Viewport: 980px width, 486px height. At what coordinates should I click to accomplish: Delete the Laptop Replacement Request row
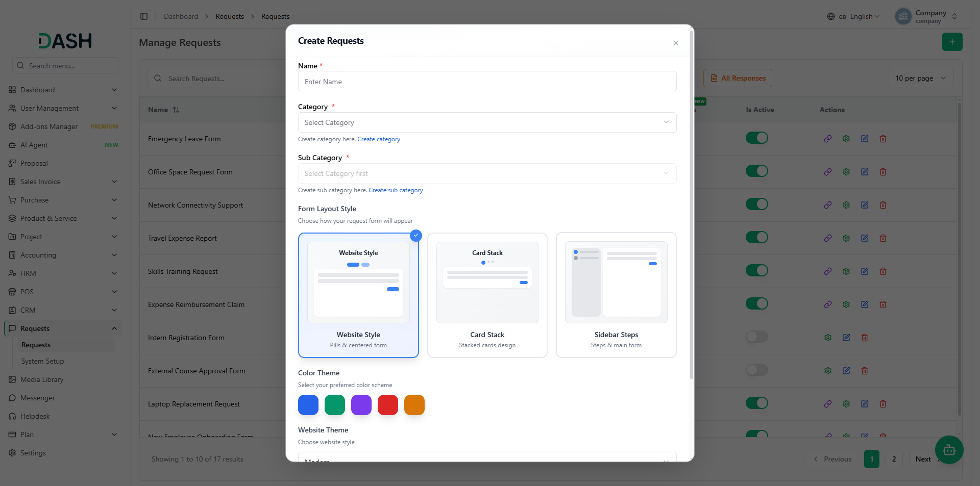(883, 404)
